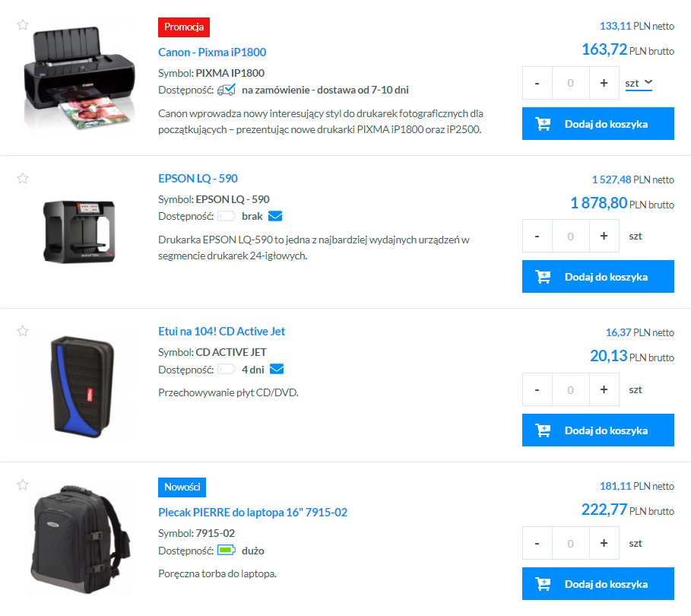Screen dimensions: 691x616
Task: Increase quantity for Etui na 104! CD
Action: click(604, 389)
